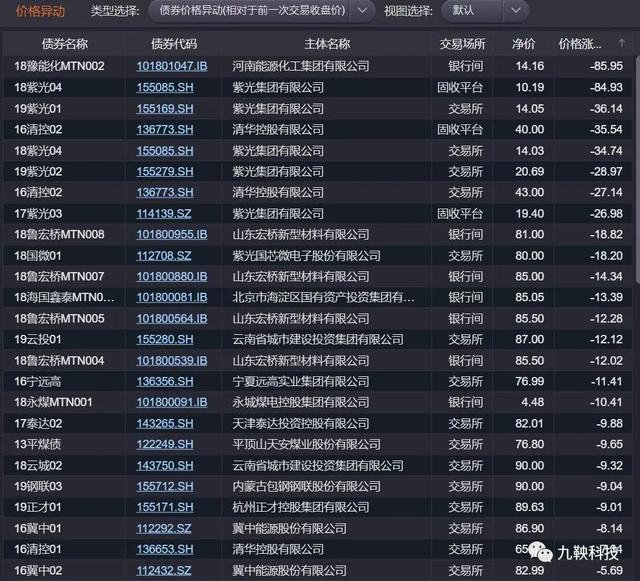This screenshot has width=640, height=581.
Task: Open bond code link 112292.SZ
Action: pos(164,528)
